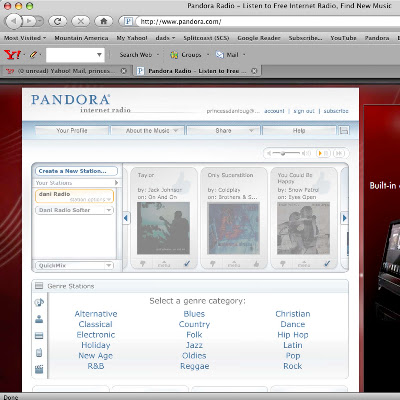Image resolution: width=400 pixels, height=400 pixels.
Task: Open Mountain America bookmark
Action: (81, 38)
